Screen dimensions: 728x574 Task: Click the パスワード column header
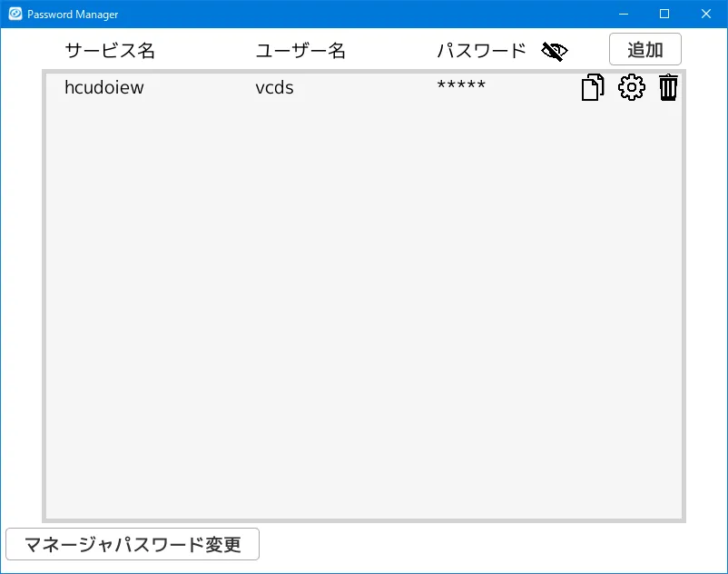click(x=481, y=50)
